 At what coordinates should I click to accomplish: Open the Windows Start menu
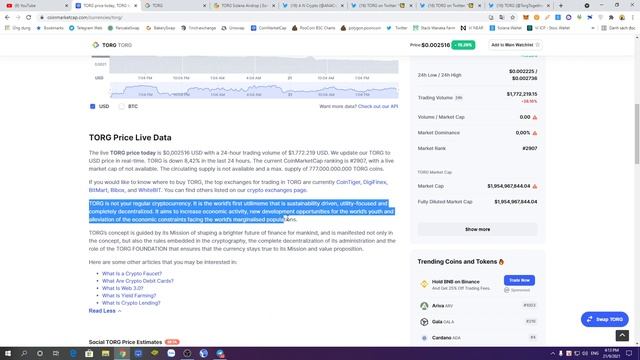8,353
